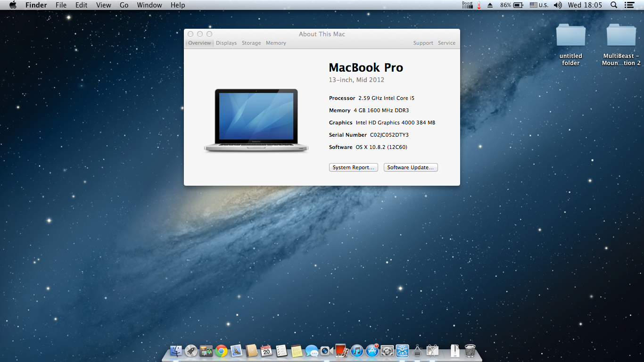The height and width of the screenshot is (362, 644).
Task: Open the App Store in the Dock
Action: 372,351
